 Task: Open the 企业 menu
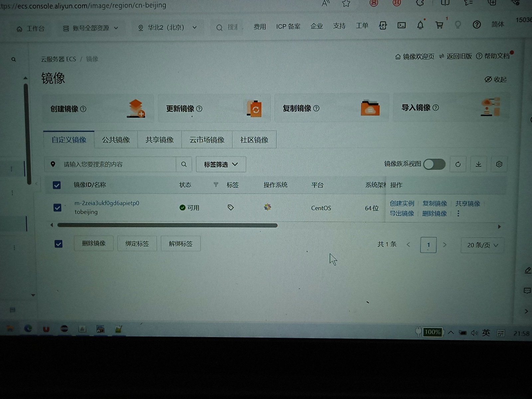(317, 26)
